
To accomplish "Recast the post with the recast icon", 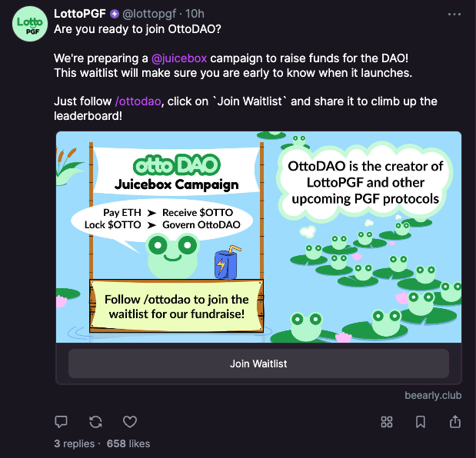I will [x=95, y=422].
